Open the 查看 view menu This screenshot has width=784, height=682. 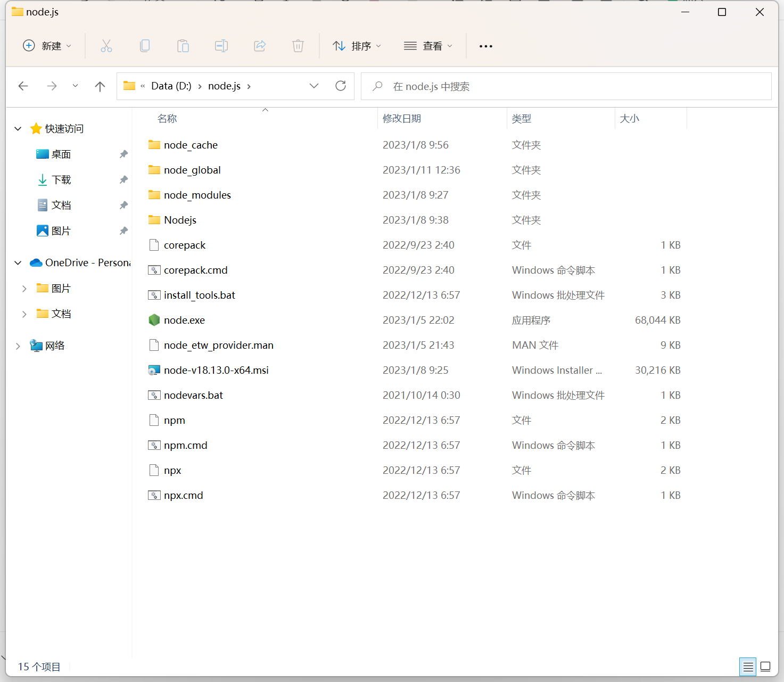pos(428,46)
